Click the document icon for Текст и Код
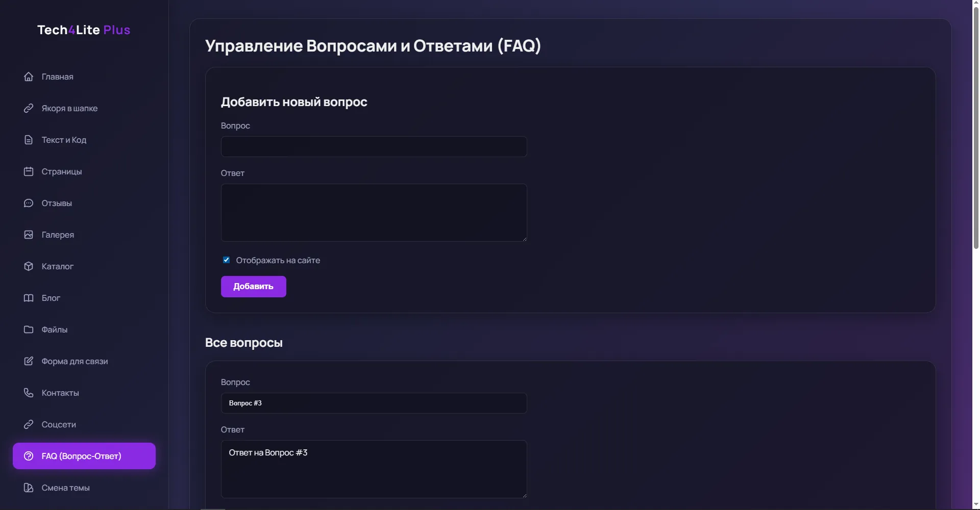The image size is (980, 510). 29,140
